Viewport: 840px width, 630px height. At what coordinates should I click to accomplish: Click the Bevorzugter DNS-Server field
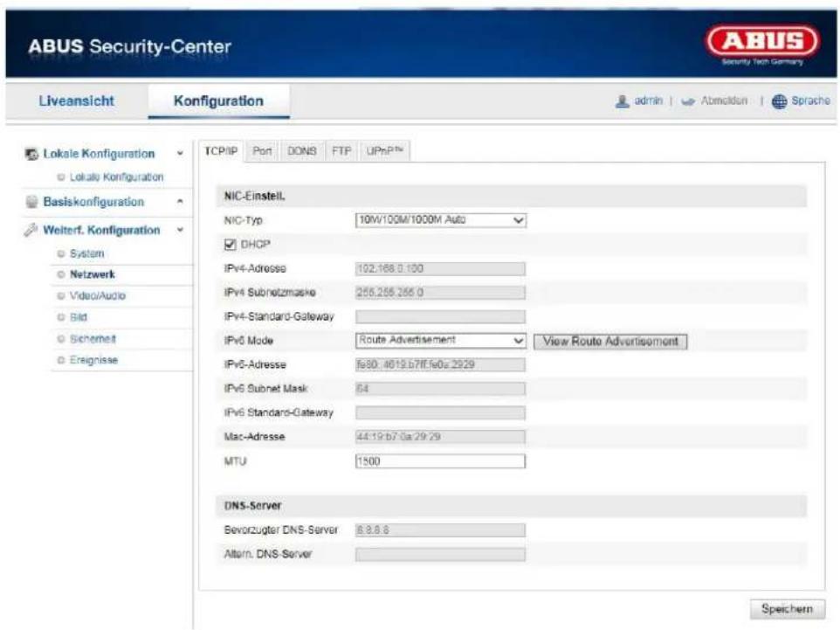[x=440, y=530]
